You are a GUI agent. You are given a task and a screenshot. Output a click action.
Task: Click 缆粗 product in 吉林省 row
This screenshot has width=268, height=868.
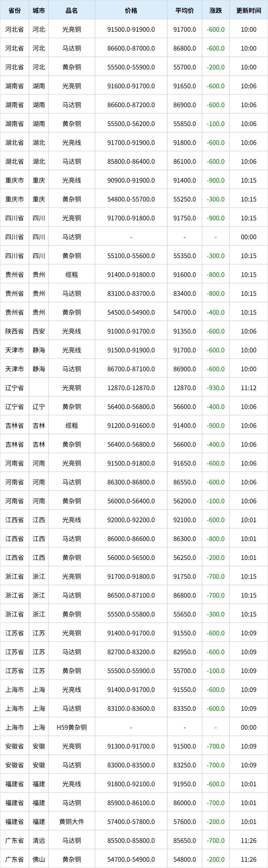coord(71,425)
